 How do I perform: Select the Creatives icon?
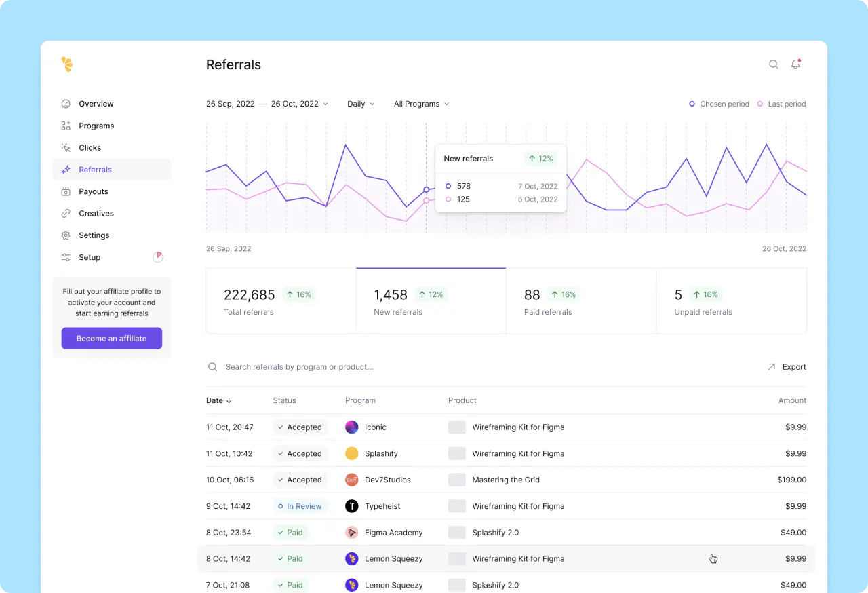(x=65, y=213)
